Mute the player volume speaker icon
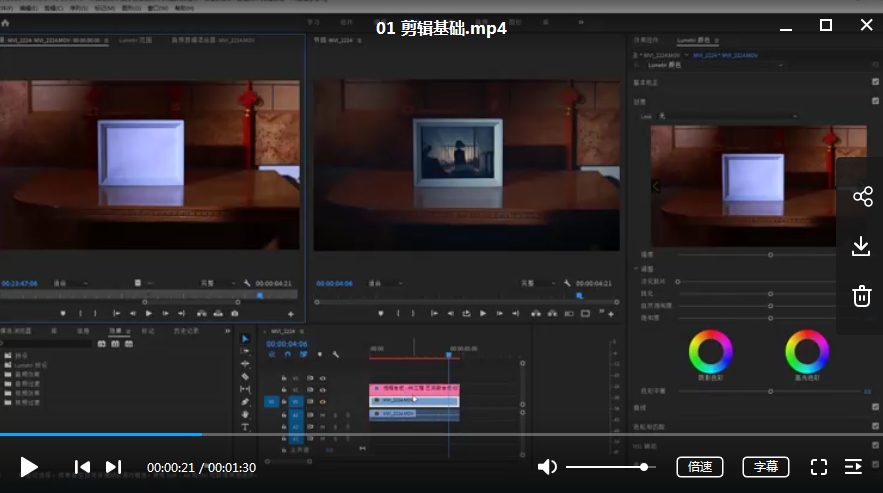Viewport: 883px width, 493px height. click(x=547, y=467)
